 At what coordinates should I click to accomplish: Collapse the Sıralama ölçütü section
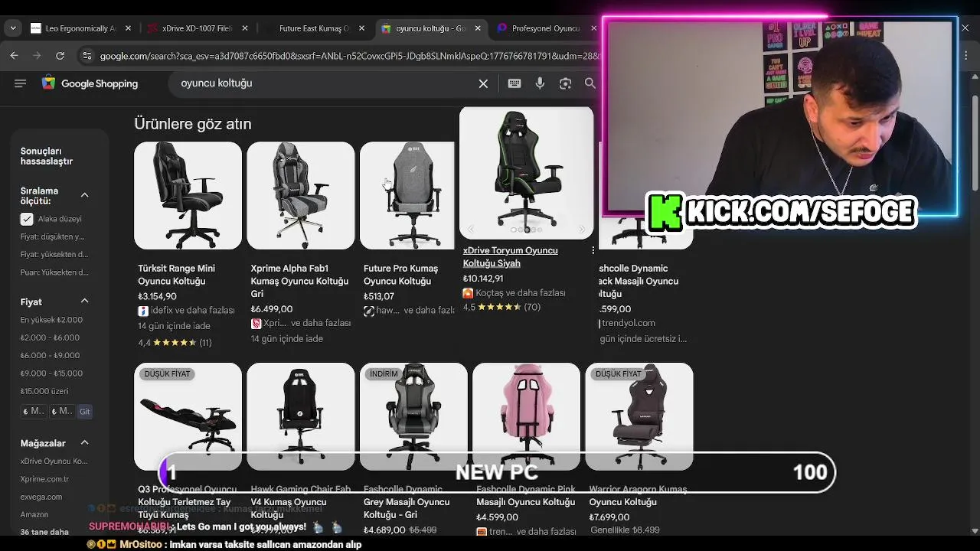click(84, 195)
